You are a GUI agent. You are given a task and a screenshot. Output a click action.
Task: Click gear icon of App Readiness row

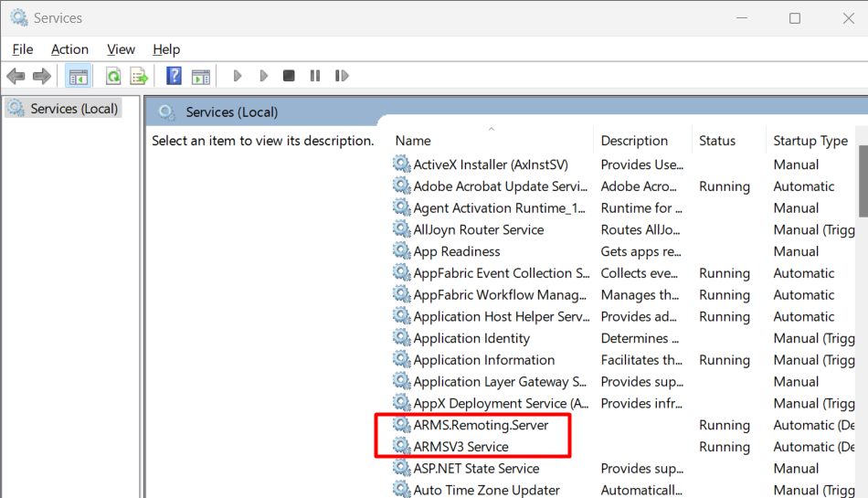click(401, 250)
